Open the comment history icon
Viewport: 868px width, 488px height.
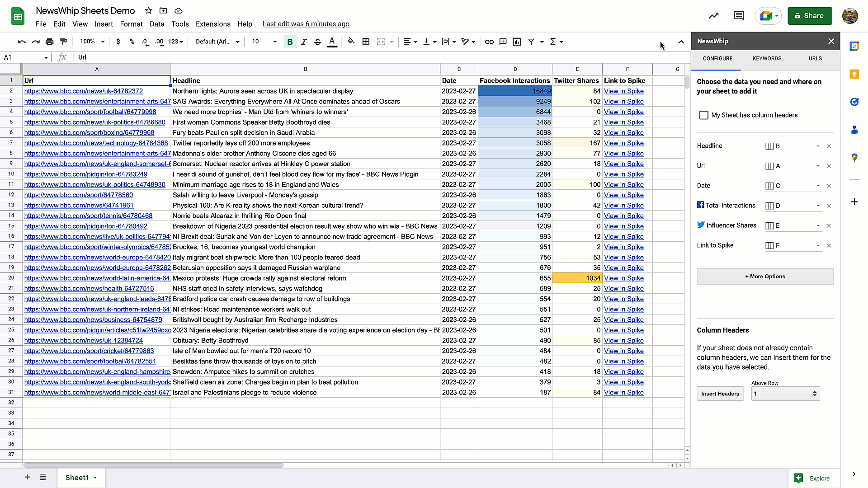pyautogui.click(x=739, y=16)
